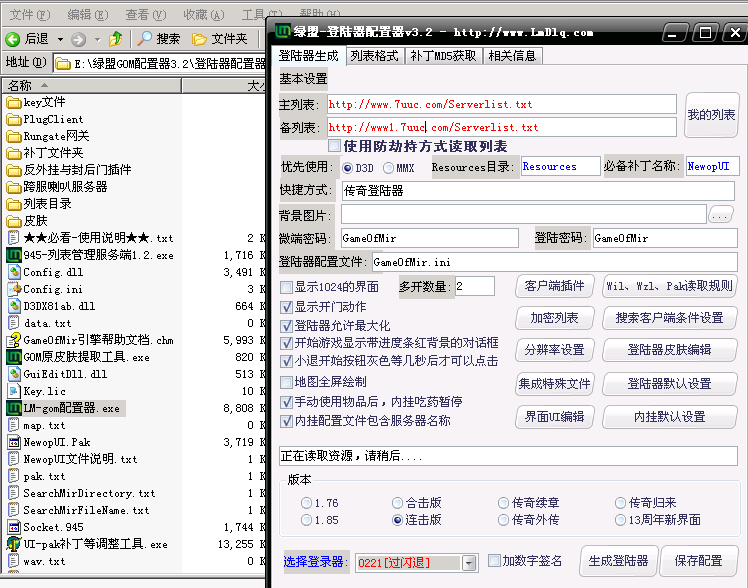Click the 保存配置 button
Viewport: 748px width, 588px height.
698,561
